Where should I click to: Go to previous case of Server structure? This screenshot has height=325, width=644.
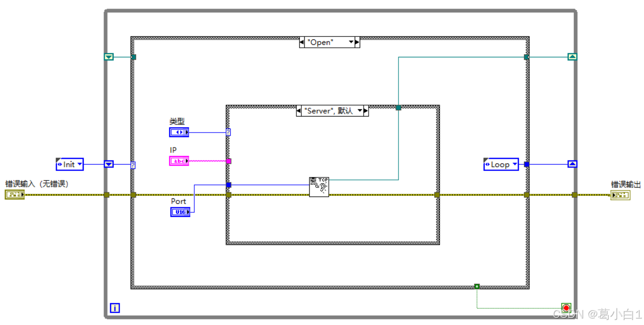[x=299, y=111]
